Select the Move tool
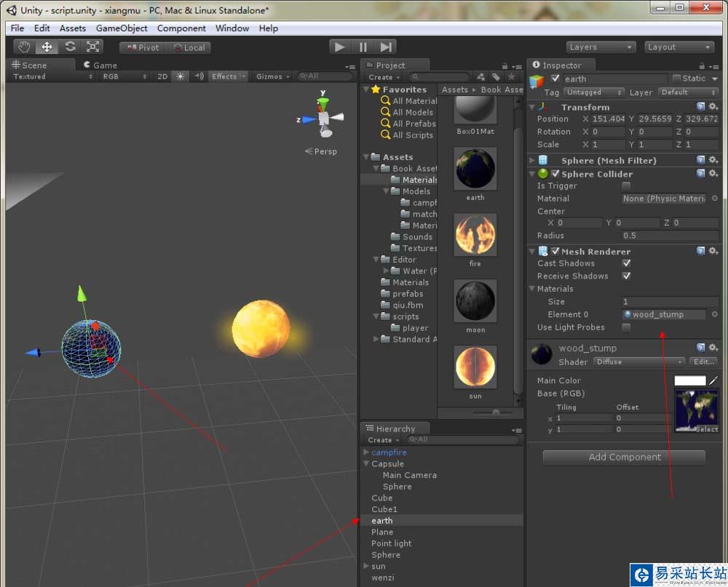728x587 pixels. coord(47,47)
